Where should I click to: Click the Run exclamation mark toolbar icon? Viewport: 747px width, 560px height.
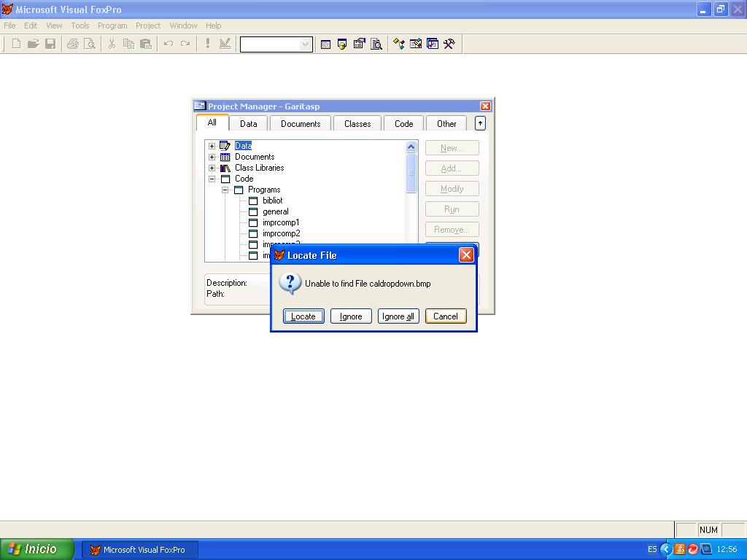pos(208,44)
